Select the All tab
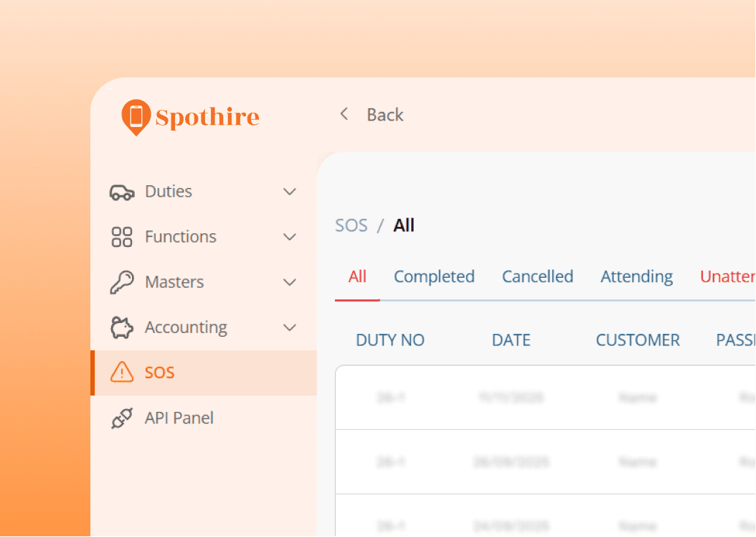 (x=357, y=277)
